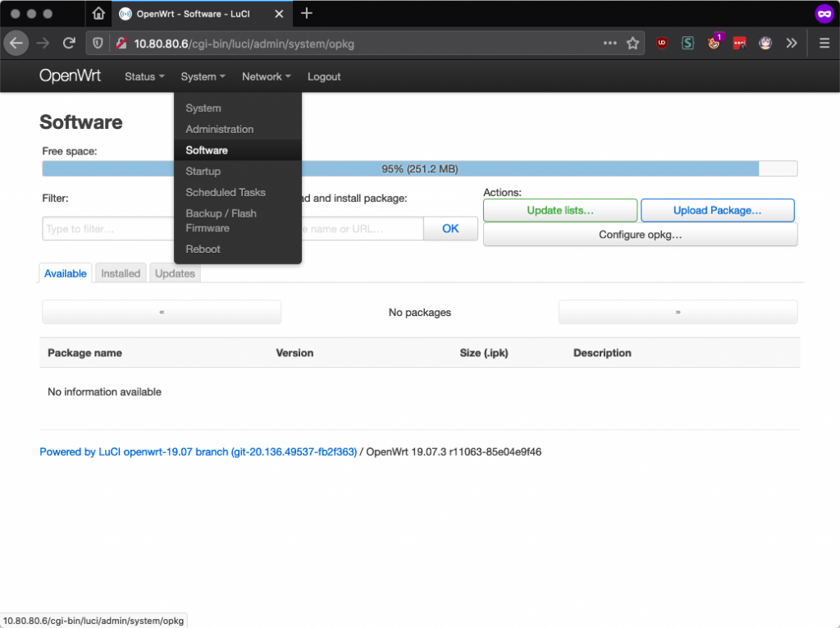Bookmark this page with the star icon
Image resolution: width=840 pixels, height=628 pixels.
[x=632, y=44]
